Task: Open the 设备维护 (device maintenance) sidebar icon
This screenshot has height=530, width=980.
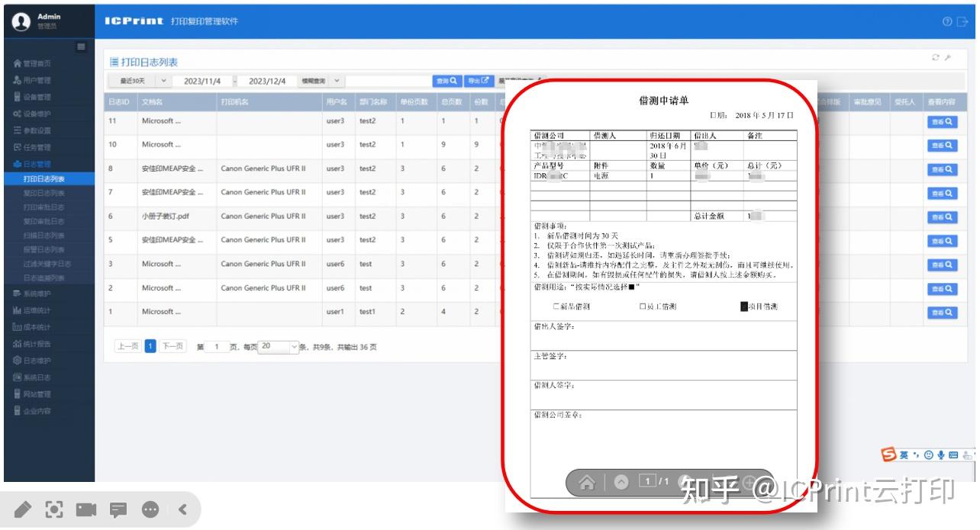Action: coord(32,113)
